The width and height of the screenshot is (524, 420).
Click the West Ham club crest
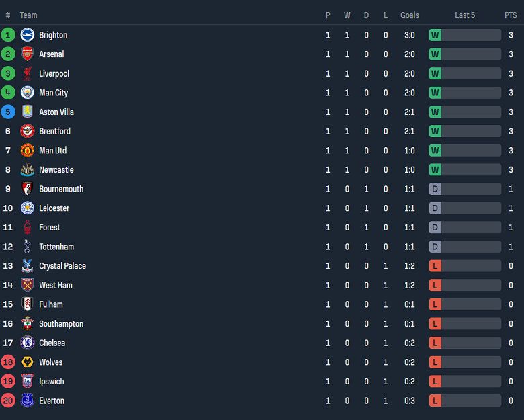click(x=28, y=285)
